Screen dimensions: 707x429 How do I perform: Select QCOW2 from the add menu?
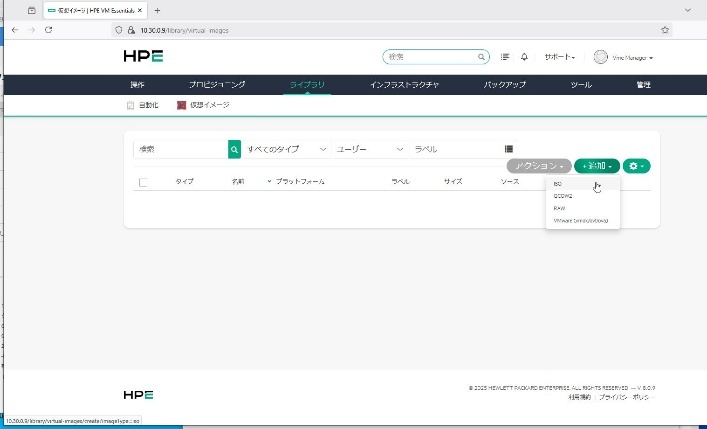[563, 197]
